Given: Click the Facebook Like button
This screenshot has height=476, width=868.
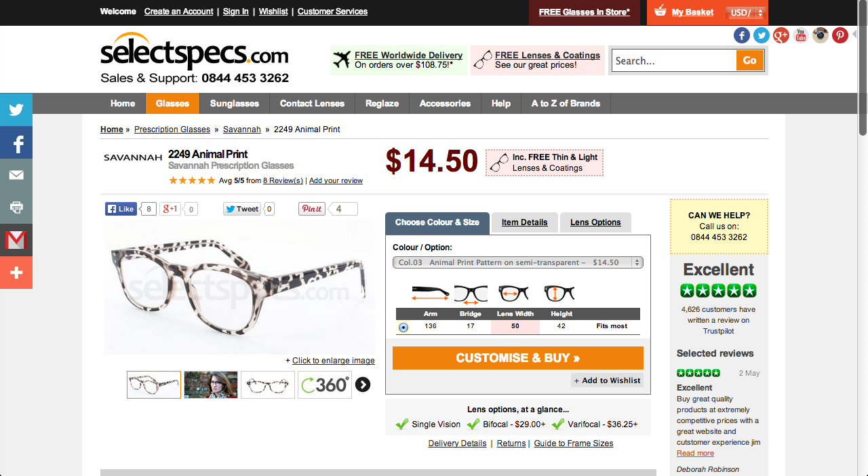Looking at the screenshot, I should coord(121,209).
